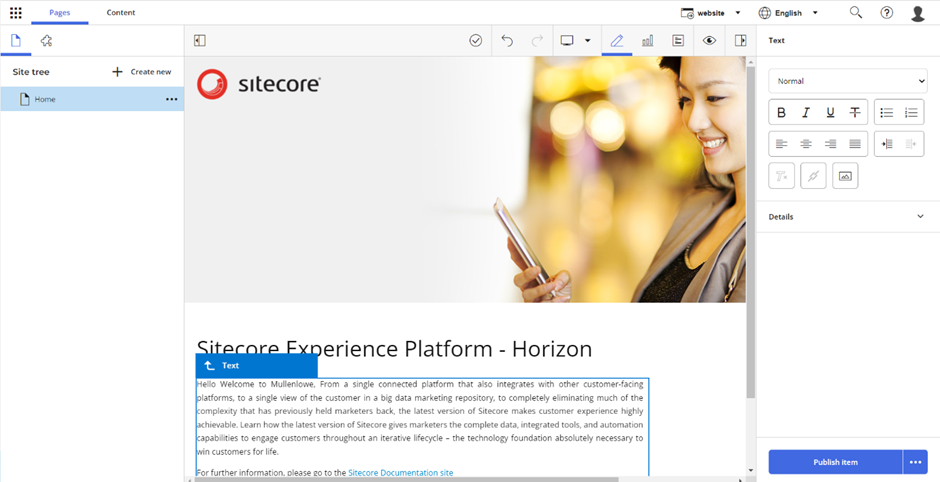Click the search magnifier icon
The height and width of the screenshot is (482, 940).
(856, 13)
